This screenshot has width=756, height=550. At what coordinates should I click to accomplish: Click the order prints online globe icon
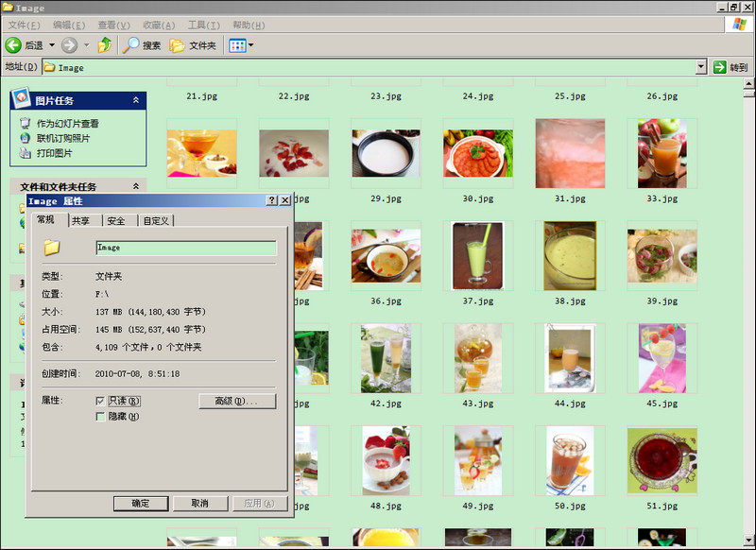pyautogui.click(x=26, y=138)
